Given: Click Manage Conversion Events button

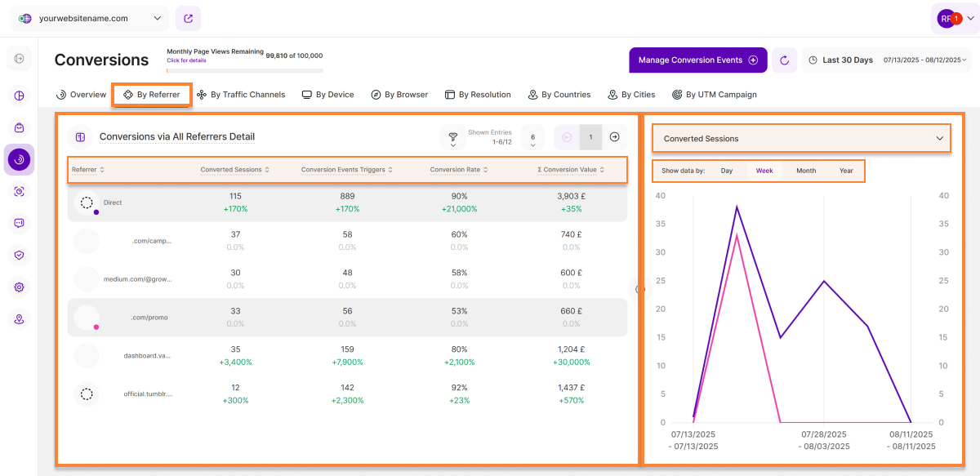Looking at the screenshot, I should [697, 60].
